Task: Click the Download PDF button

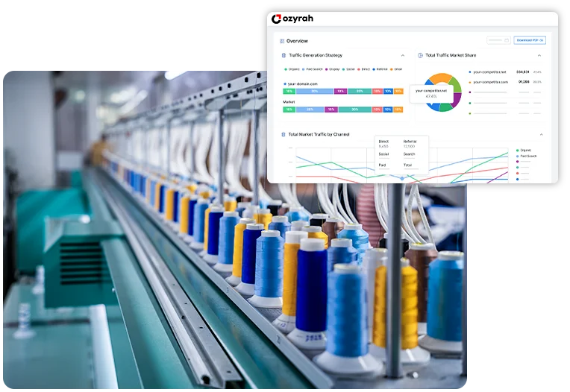Action: click(x=530, y=40)
